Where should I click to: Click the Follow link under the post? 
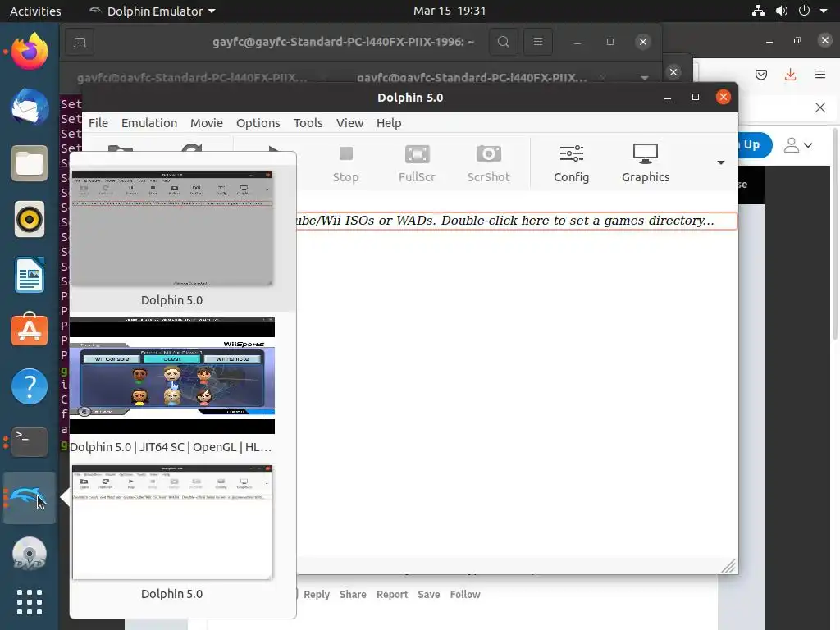[465, 595]
